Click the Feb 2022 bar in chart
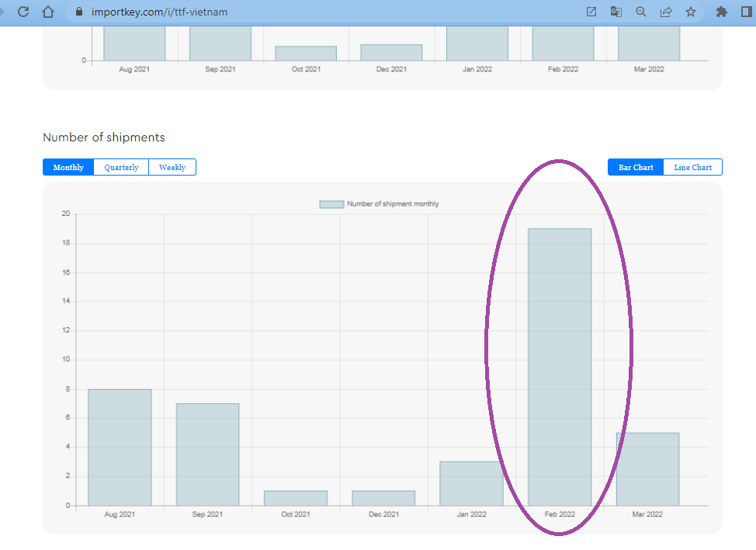Image resolution: width=756 pixels, height=550 pixels. click(560, 367)
